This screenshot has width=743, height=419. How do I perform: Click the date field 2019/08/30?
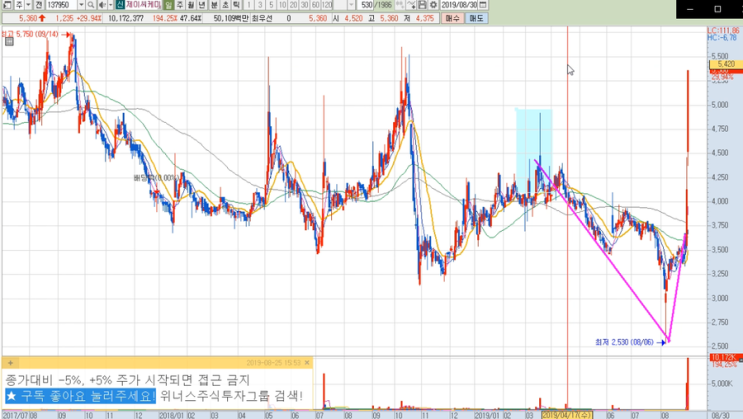[x=459, y=5]
